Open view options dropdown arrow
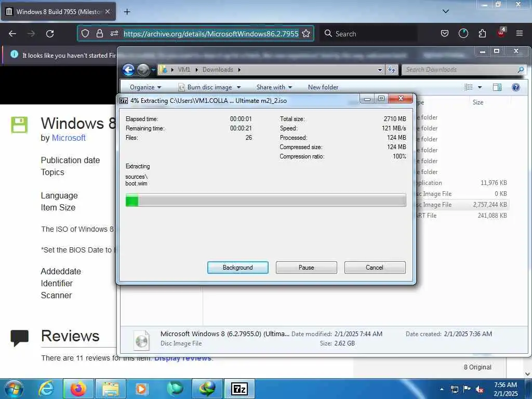This screenshot has height=399, width=532. [x=480, y=87]
